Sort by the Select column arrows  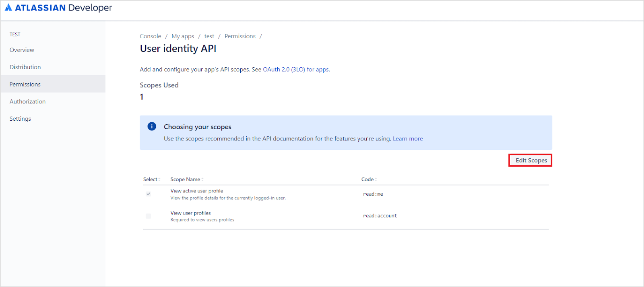tap(159, 180)
